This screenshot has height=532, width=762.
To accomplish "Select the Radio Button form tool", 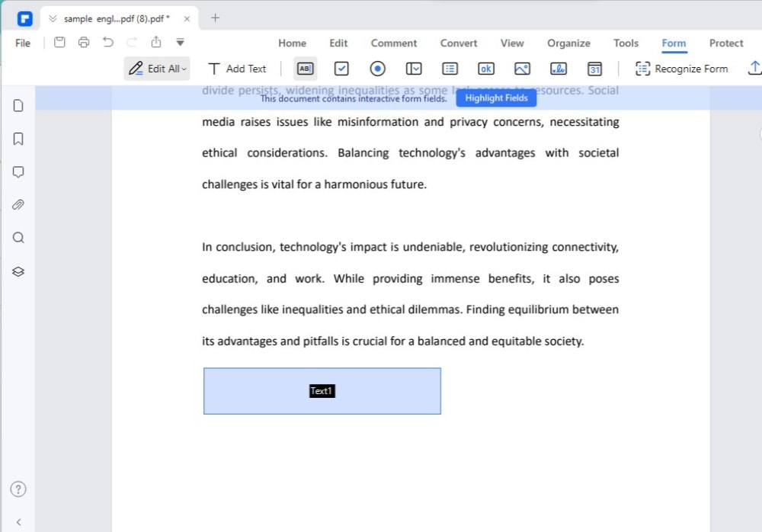I will tap(378, 69).
